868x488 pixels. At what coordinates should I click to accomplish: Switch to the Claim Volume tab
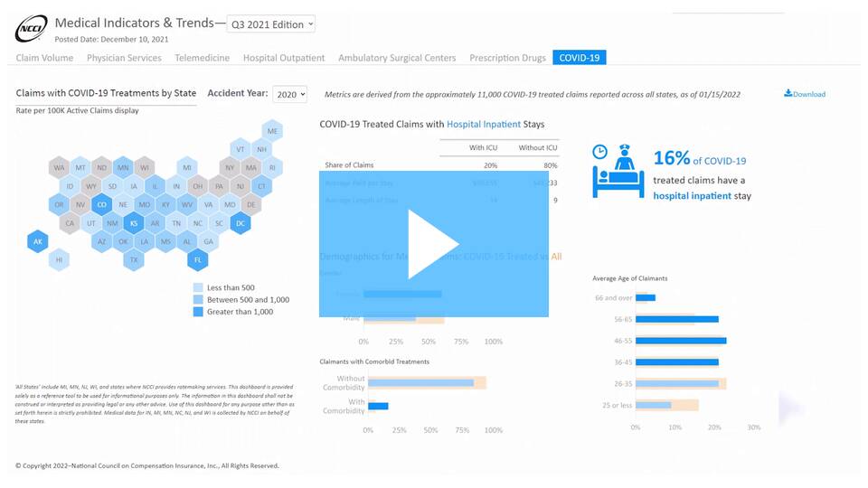tap(44, 58)
